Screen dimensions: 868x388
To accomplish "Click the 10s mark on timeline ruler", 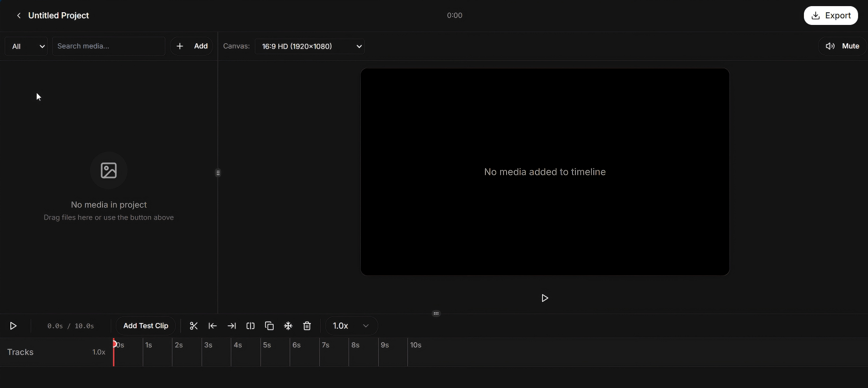I will coord(416,345).
